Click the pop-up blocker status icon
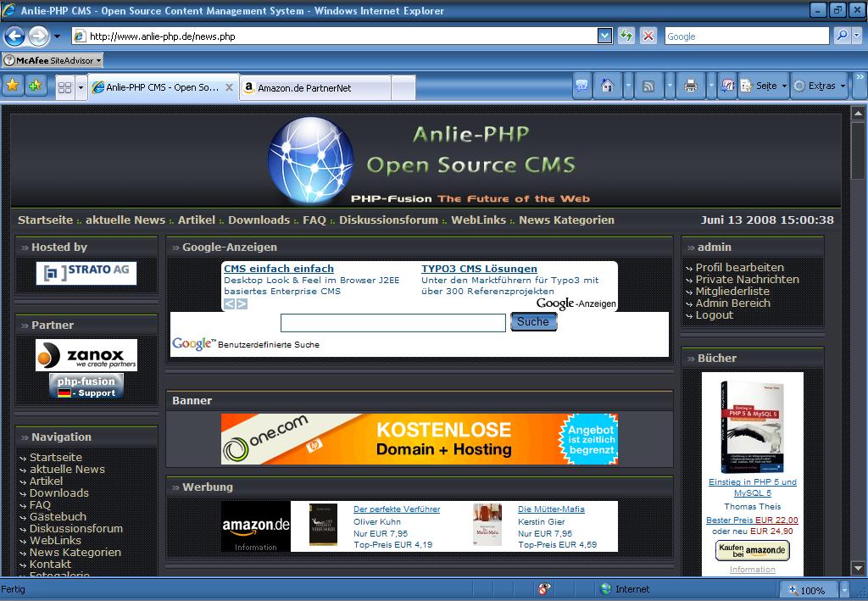This screenshot has height=601, width=868. point(544,589)
